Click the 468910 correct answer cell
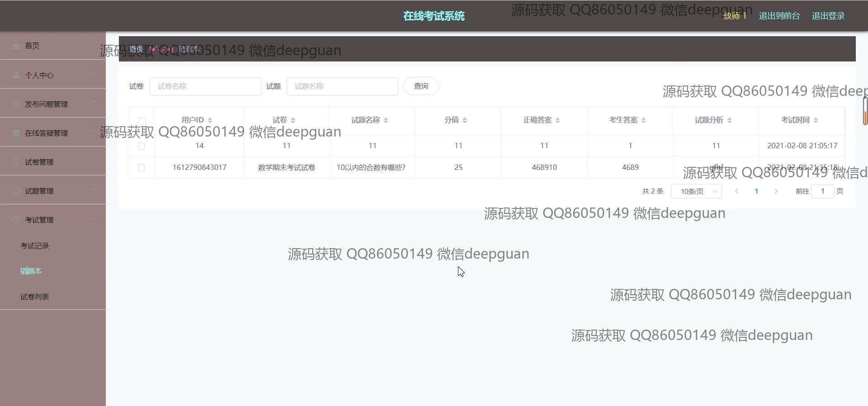This screenshot has width=868, height=406. [544, 167]
